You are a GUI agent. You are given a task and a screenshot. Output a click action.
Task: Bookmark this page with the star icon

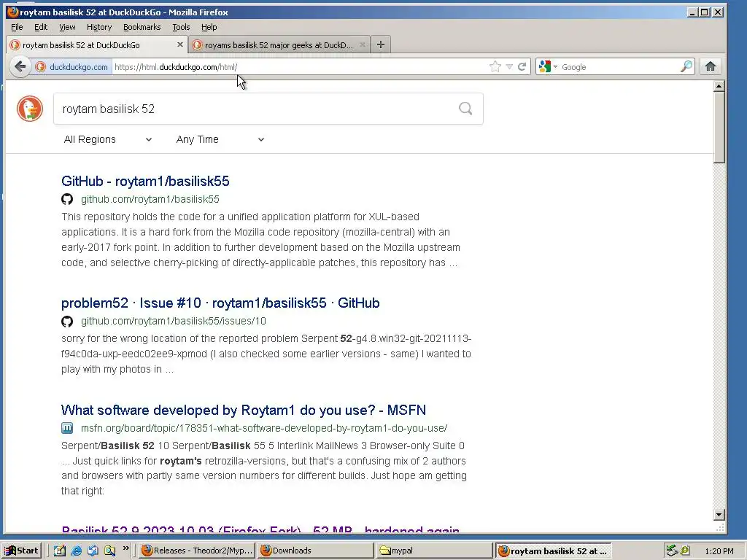[495, 66]
